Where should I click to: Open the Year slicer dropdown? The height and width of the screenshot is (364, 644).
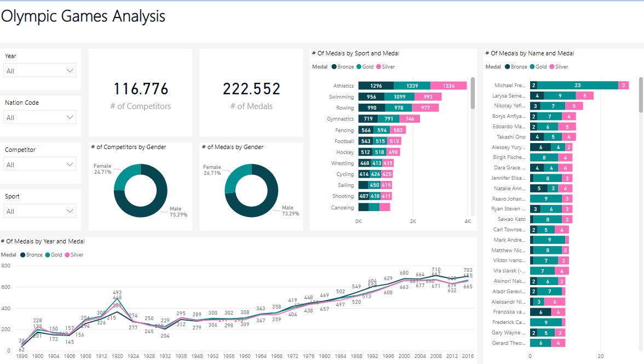70,70
